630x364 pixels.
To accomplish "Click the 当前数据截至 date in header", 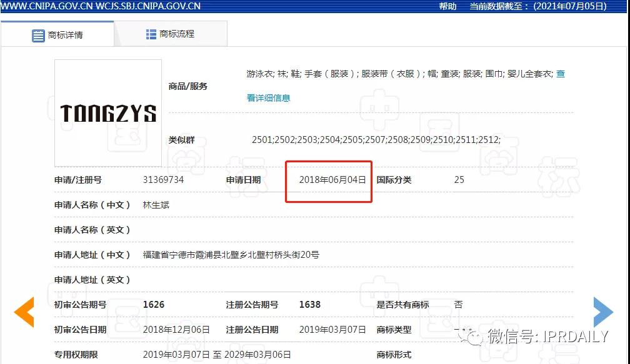I will pos(538,6).
